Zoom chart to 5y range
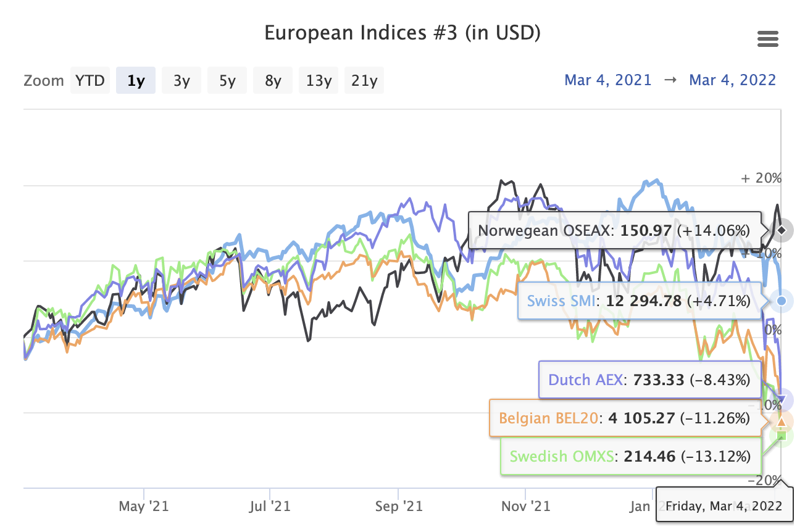 point(227,81)
